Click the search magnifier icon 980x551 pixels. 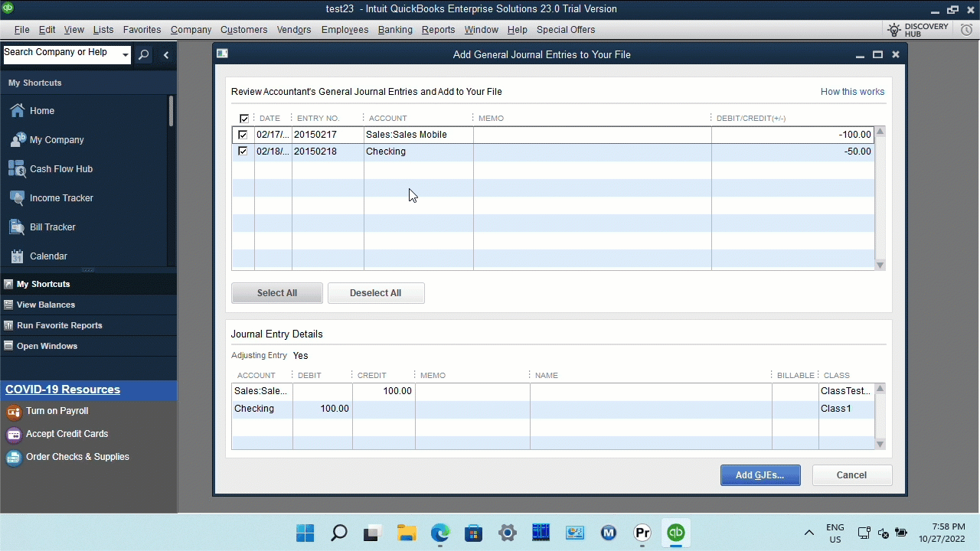pyautogui.click(x=144, y=54)
